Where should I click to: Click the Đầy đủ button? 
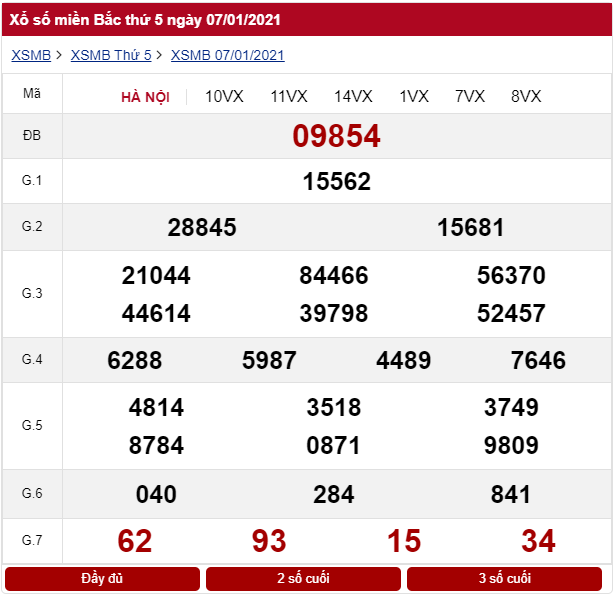[x=102, y=578]
